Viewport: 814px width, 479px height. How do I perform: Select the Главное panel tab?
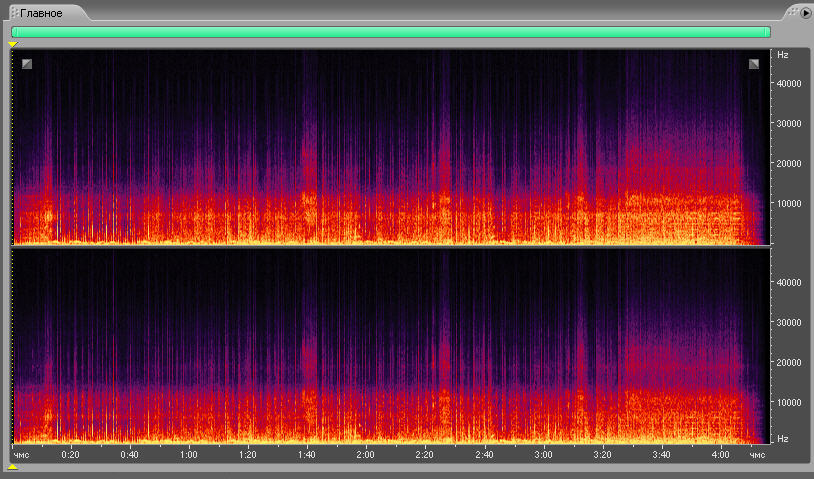(x=41, y=13)
